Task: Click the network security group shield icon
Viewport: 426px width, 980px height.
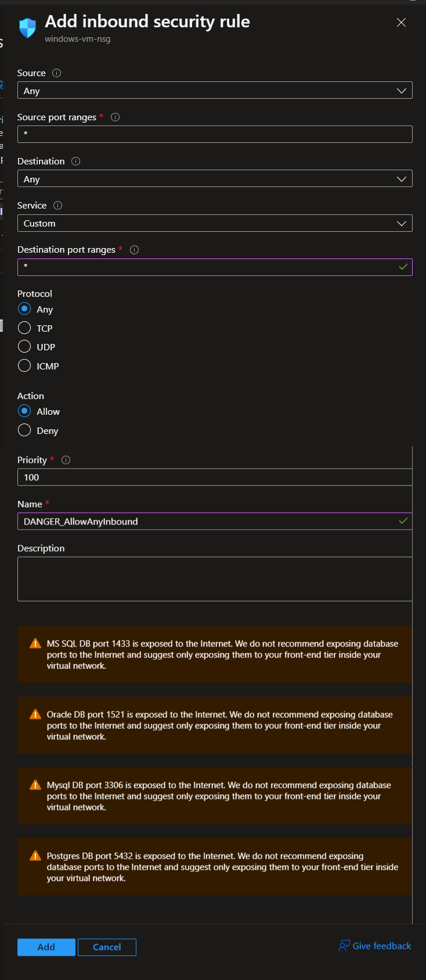Action: [x=27, y=27]
